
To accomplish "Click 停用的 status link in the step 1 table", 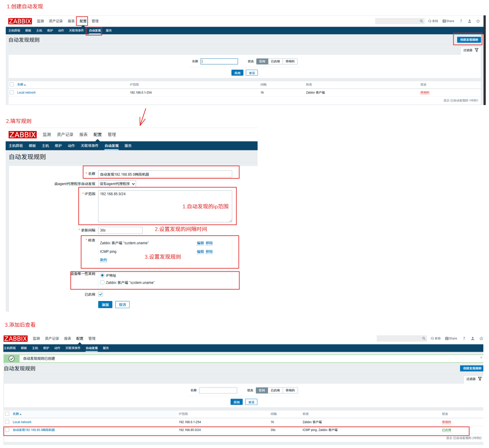I will coord(425,93).
